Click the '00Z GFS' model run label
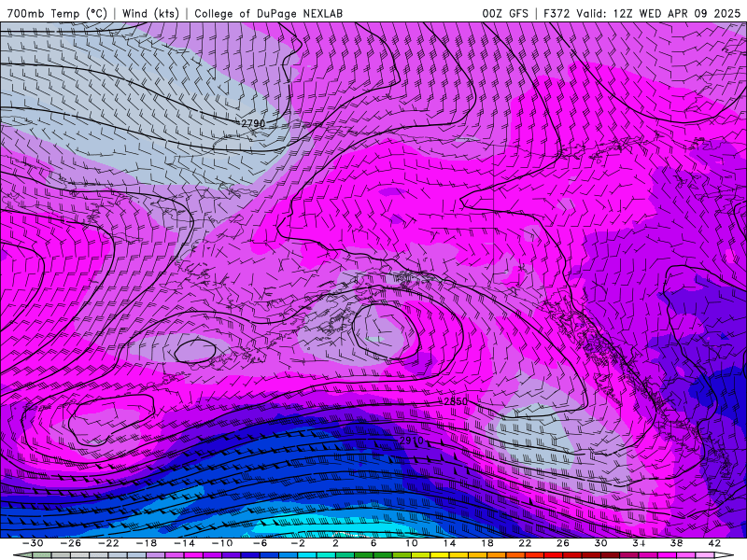747x560 pixels. pyautogui.click(x=505, y=13)
